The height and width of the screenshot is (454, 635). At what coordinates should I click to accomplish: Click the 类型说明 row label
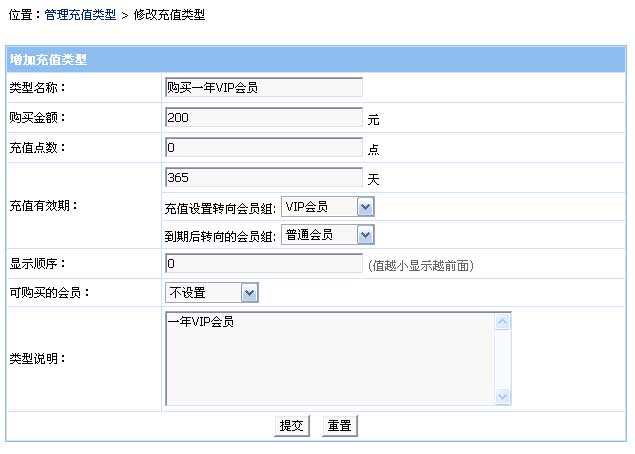coord(37,359)
